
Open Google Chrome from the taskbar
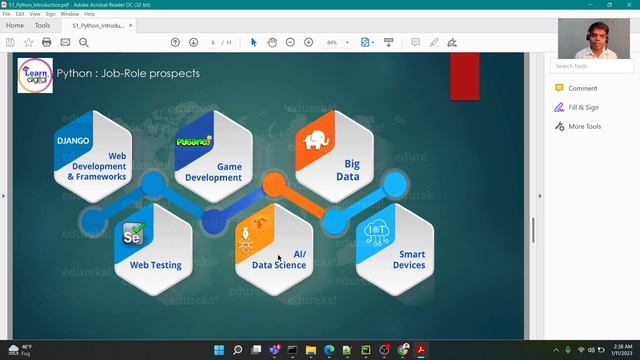click(402, 350)
